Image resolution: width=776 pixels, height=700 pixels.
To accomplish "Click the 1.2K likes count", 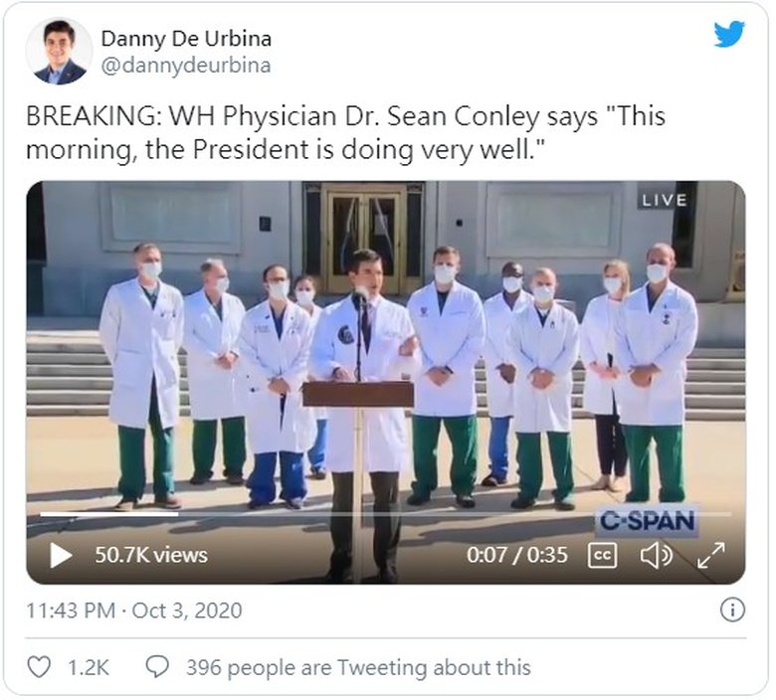I will (x=89, y=667).
